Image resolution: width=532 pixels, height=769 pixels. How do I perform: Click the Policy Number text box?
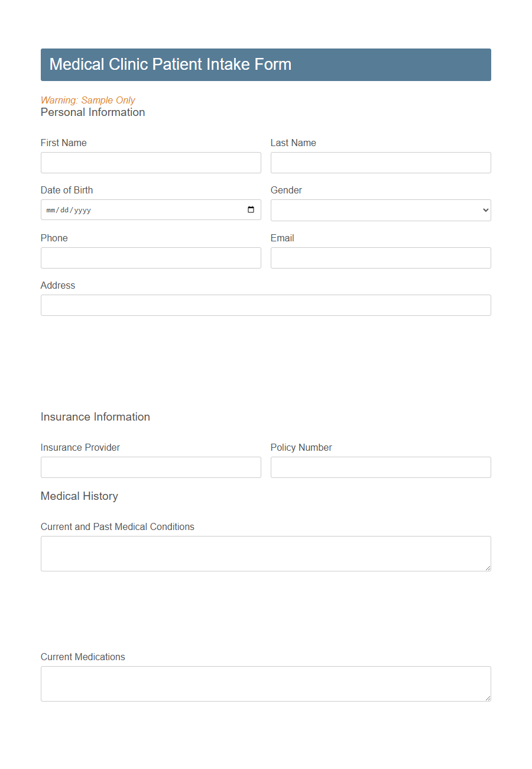tap(380, 467)
